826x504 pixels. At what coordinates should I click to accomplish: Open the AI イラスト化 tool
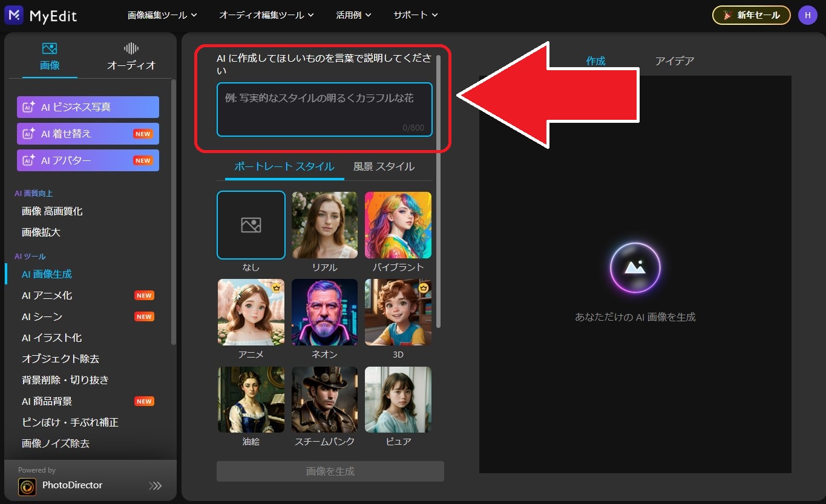[51, 338]
